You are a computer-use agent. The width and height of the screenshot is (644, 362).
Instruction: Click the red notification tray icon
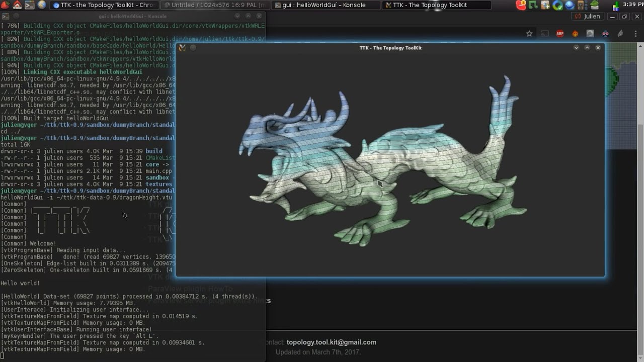521,5
